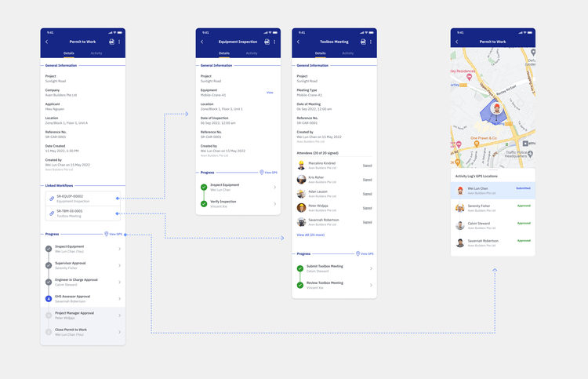Select Wei Lun Chan submitted GPS location row

click(493, 190)
